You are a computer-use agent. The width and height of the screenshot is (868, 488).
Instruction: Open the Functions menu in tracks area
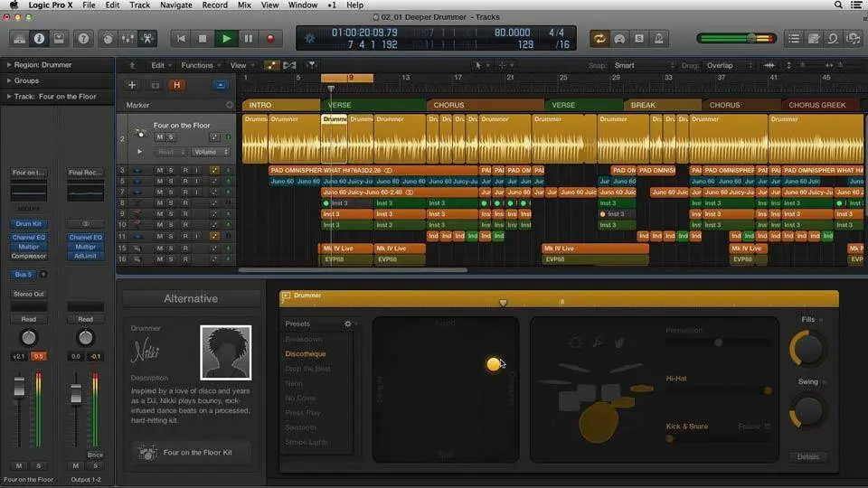click(x=198, y=65)
